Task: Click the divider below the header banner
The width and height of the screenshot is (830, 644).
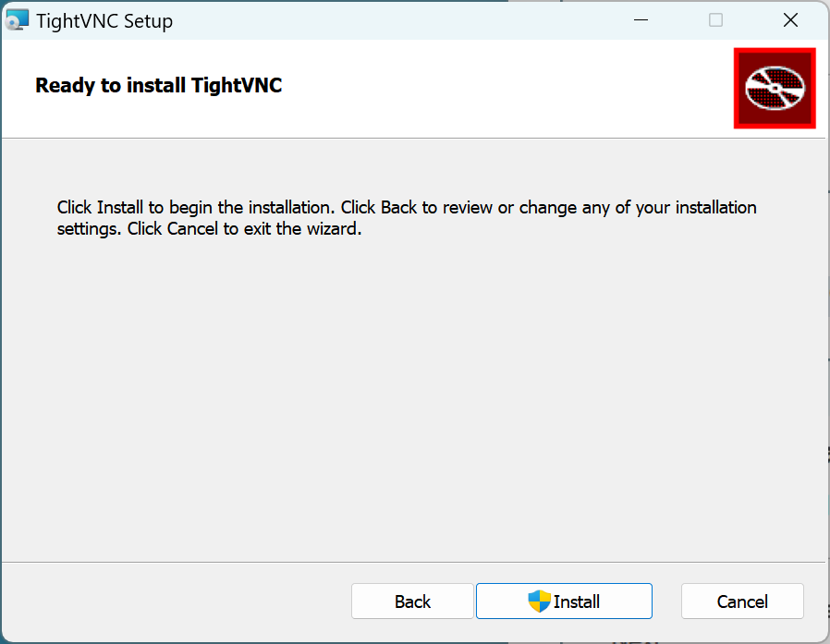Action: point(416,139)
